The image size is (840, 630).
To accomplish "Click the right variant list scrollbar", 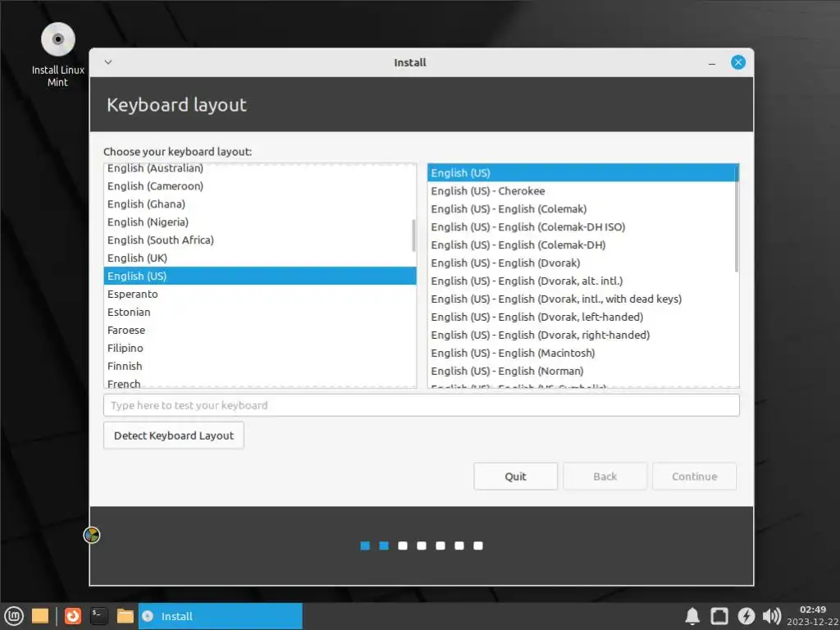I will 737,218.
